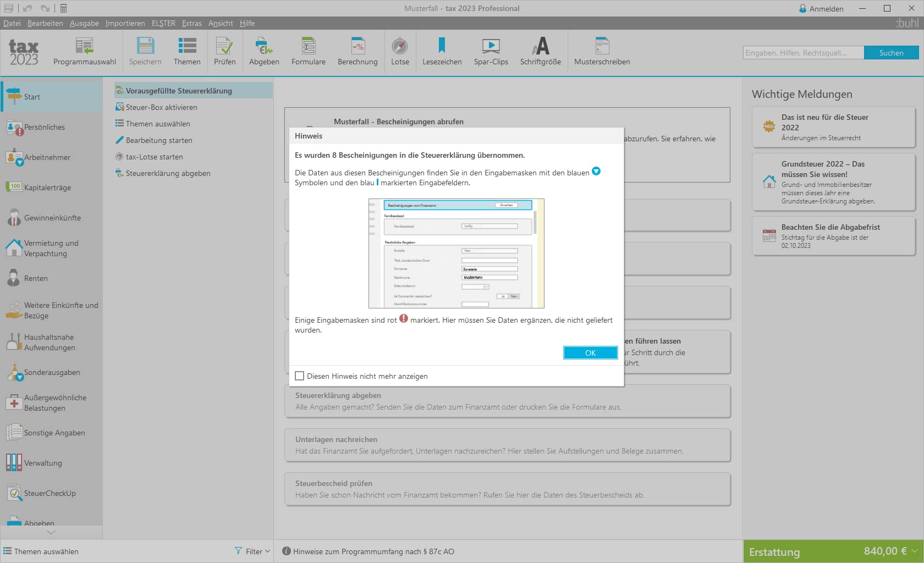
Task: Select Gewinneinkünfte in sidebar
Action: pyautogui.click(x=51, y=218)
